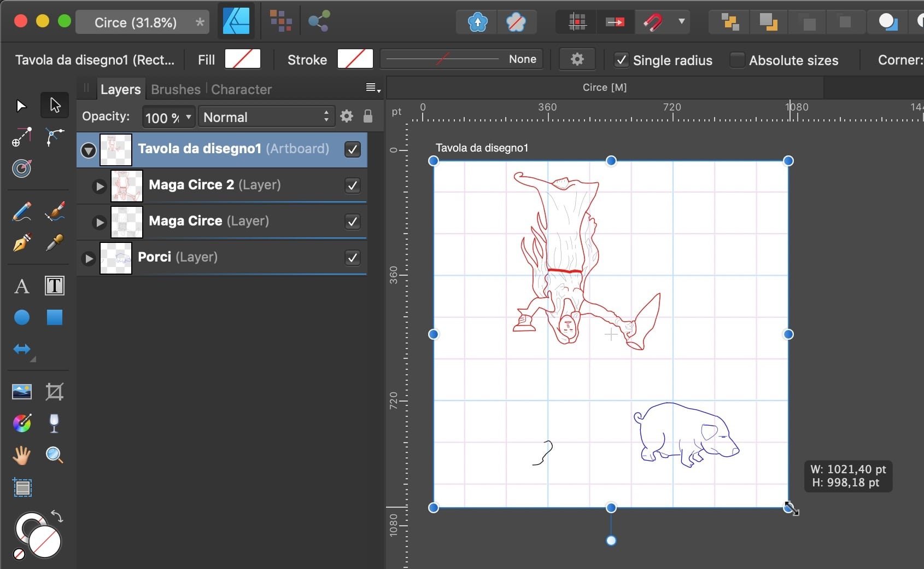Toggle the Single radius checkbox
This screenshot has width=924, height=569.
pos(621,60)
